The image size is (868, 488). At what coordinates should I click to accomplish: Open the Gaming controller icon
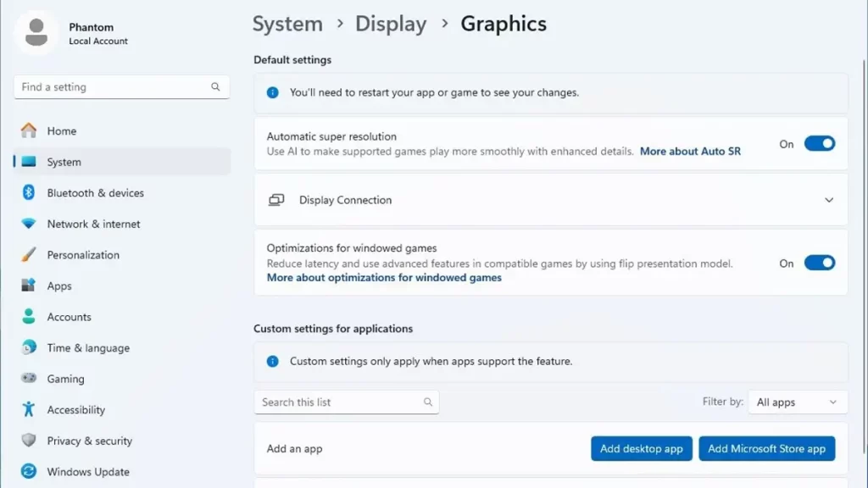point(28,379)
